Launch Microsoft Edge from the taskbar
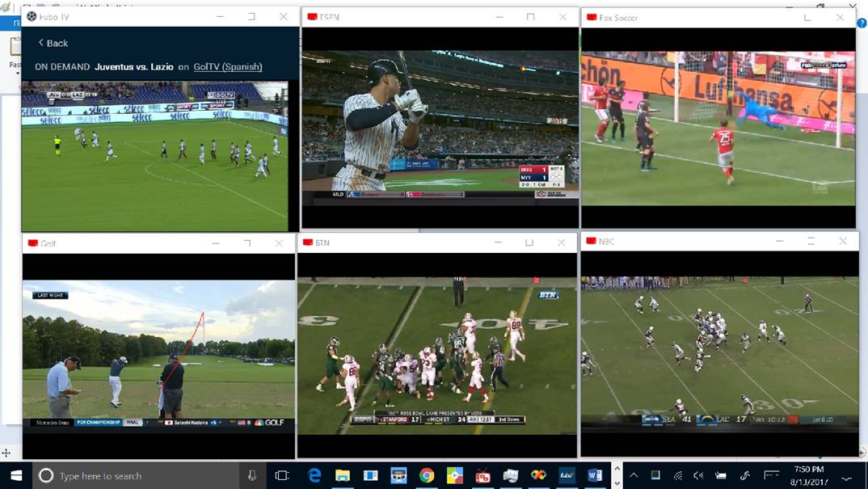The image size is (868, 489). [314, 476]
